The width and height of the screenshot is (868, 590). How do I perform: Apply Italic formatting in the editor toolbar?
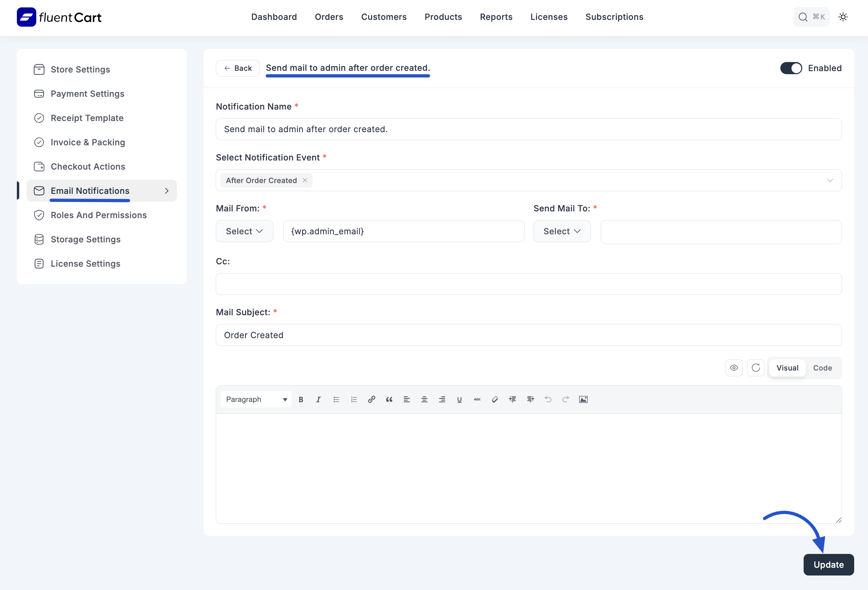(x=318, y=399)
